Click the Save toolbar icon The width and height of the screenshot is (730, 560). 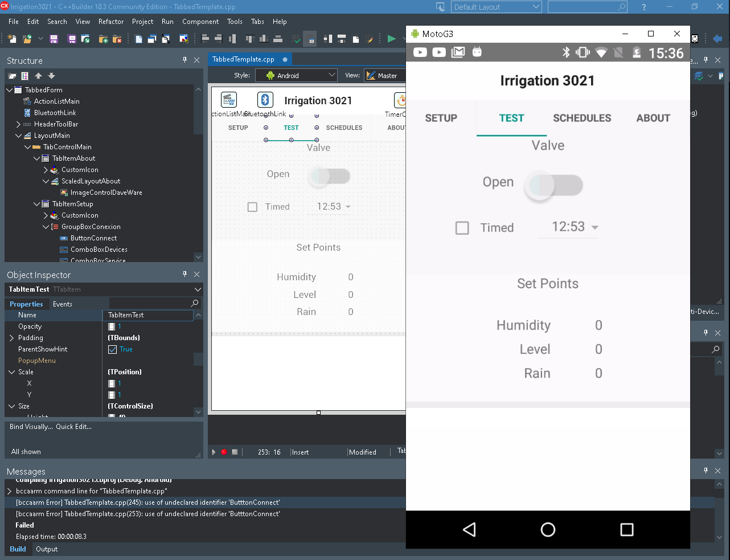click(54, 39)
